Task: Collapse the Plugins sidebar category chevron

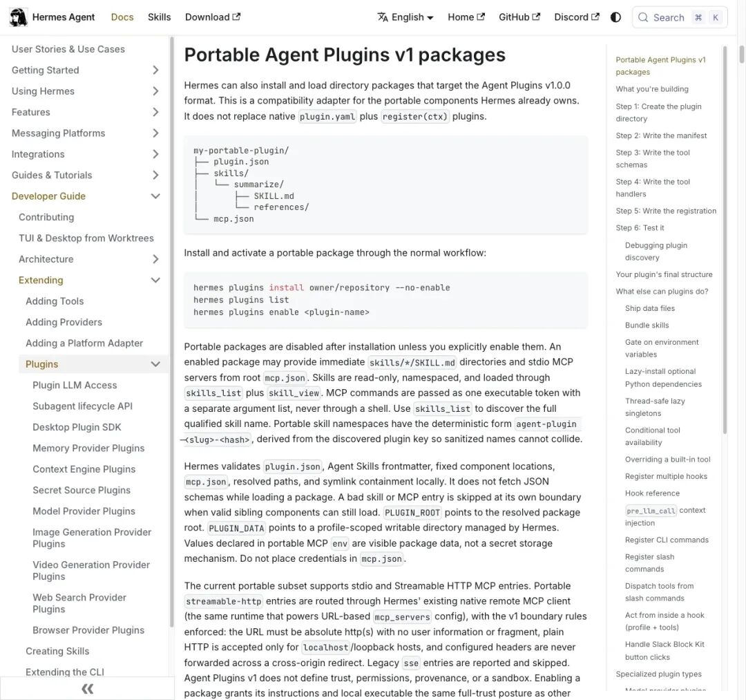Action: (x=155, y=364)
